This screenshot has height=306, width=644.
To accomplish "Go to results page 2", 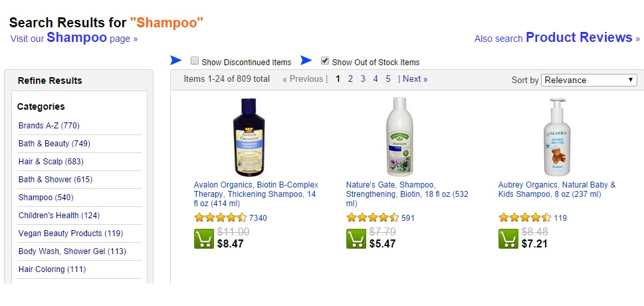I will [x=350, y=79].
